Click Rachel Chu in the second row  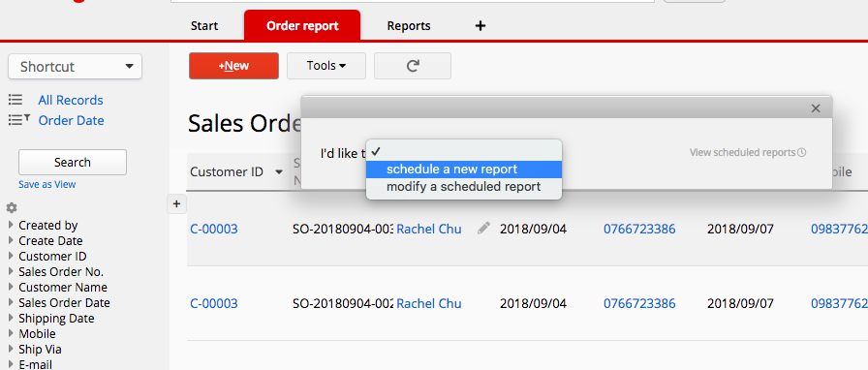(429, 303)
